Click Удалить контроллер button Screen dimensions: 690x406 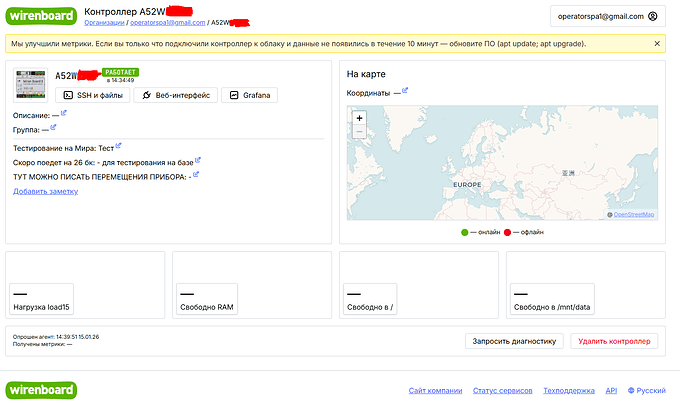614,341
